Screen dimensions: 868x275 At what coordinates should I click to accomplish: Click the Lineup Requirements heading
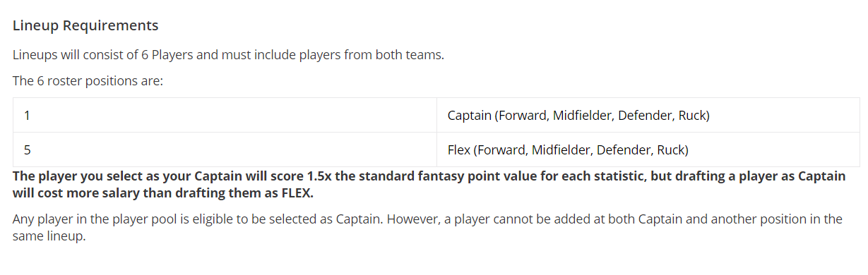(x=85, y=25)
